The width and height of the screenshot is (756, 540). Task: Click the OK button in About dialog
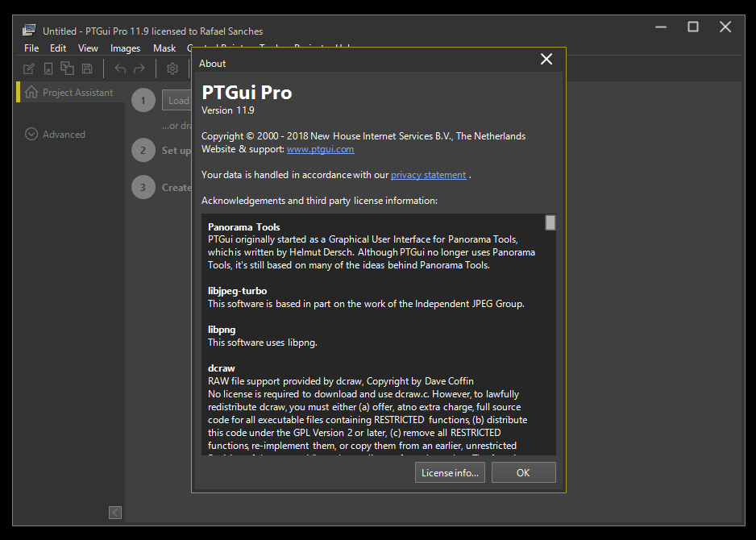pyautogui.click(x=524, y=472)
